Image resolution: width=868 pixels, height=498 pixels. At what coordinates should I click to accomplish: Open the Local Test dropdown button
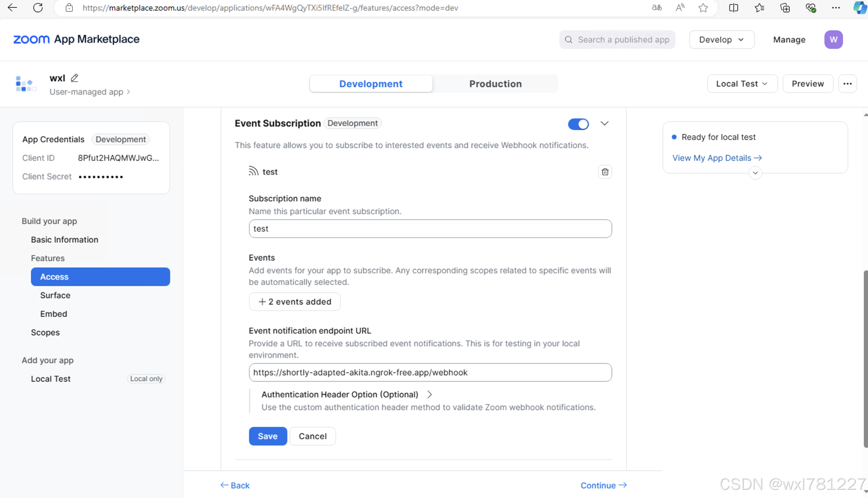[742, 84]
